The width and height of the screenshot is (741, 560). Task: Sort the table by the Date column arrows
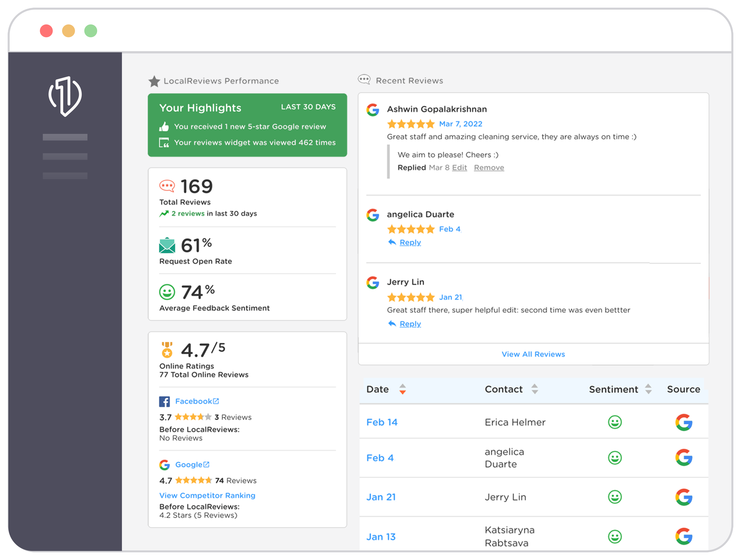402,389
